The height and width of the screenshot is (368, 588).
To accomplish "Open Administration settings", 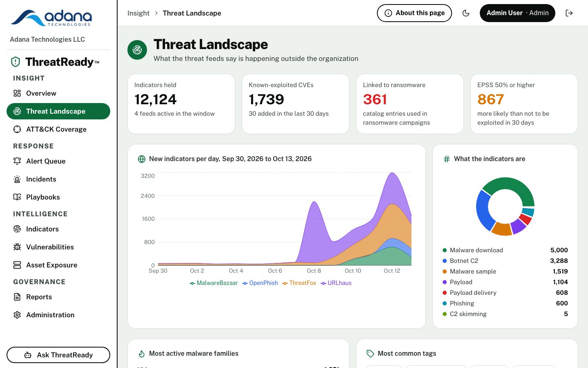I will pos(58,315).
